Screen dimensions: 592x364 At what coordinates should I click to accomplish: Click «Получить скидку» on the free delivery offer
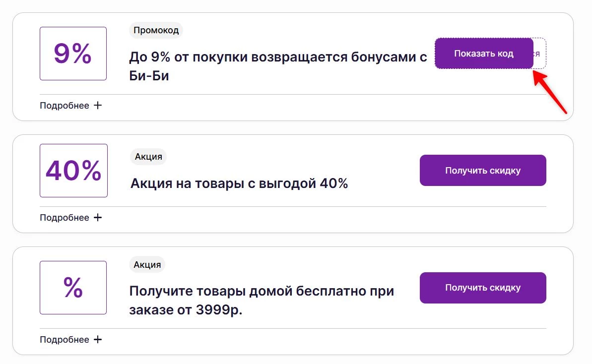click(482, 288)
